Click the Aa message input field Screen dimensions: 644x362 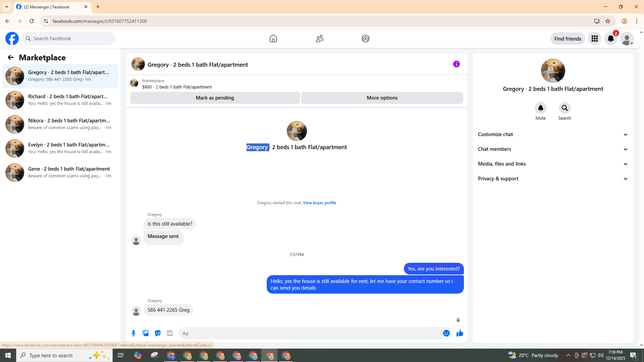[309, 333]
